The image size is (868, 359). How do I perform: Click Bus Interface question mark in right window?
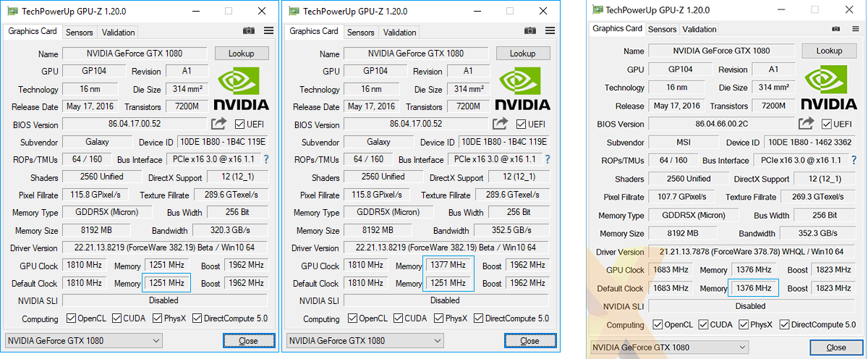855,159
